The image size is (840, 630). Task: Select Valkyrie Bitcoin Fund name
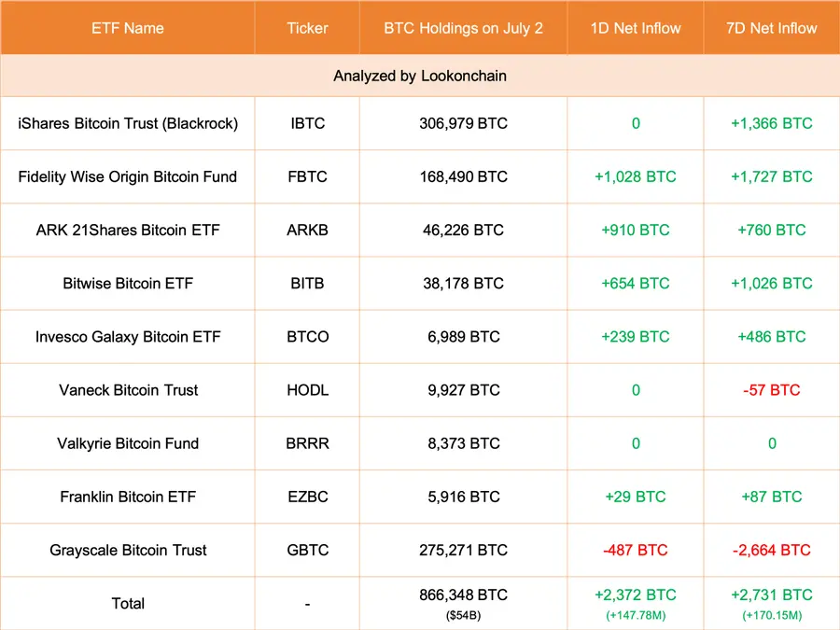coord(128,443)
